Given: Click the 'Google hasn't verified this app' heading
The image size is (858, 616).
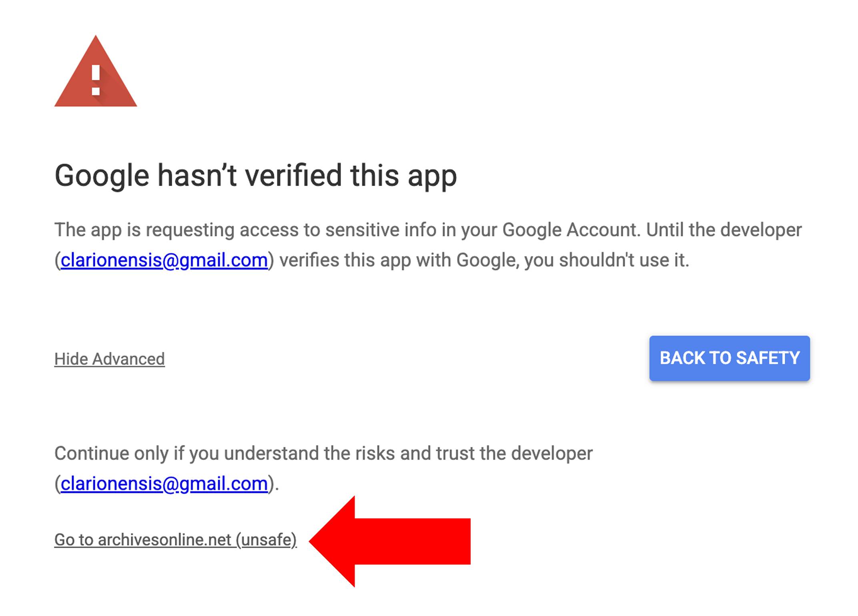Looking at the screenshot, I should 255,175.
